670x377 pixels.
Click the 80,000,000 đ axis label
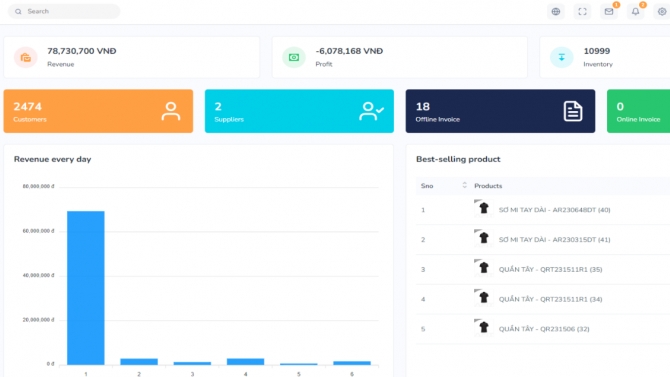tap(38, 186)
